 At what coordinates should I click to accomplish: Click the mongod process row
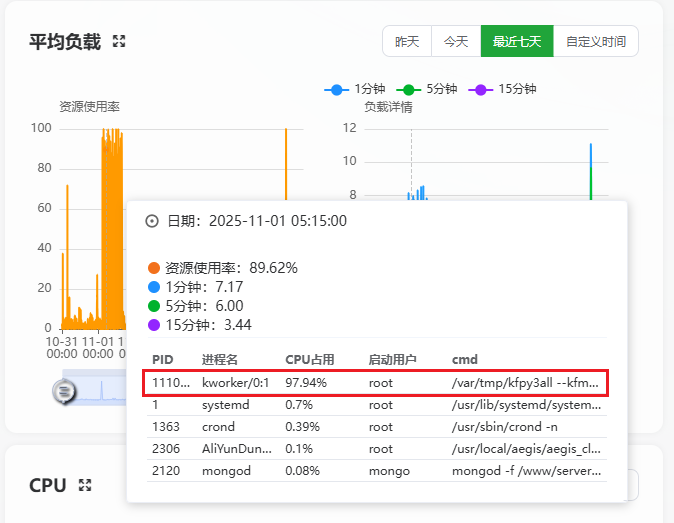(x=376, y=470)
